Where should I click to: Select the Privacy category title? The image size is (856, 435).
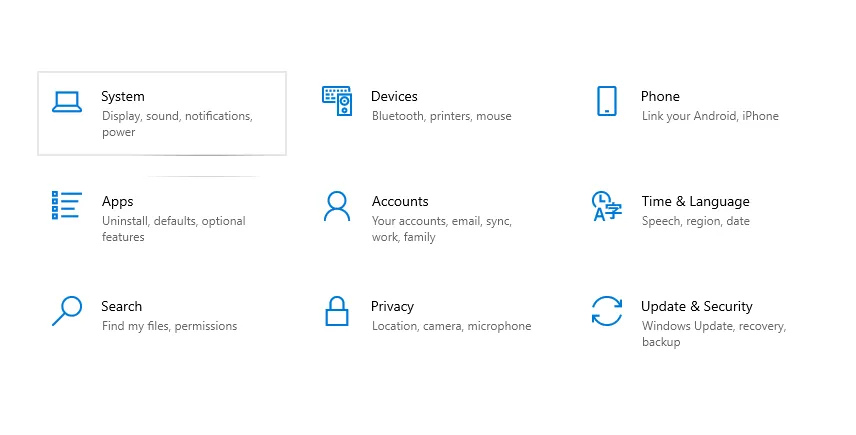392,307
